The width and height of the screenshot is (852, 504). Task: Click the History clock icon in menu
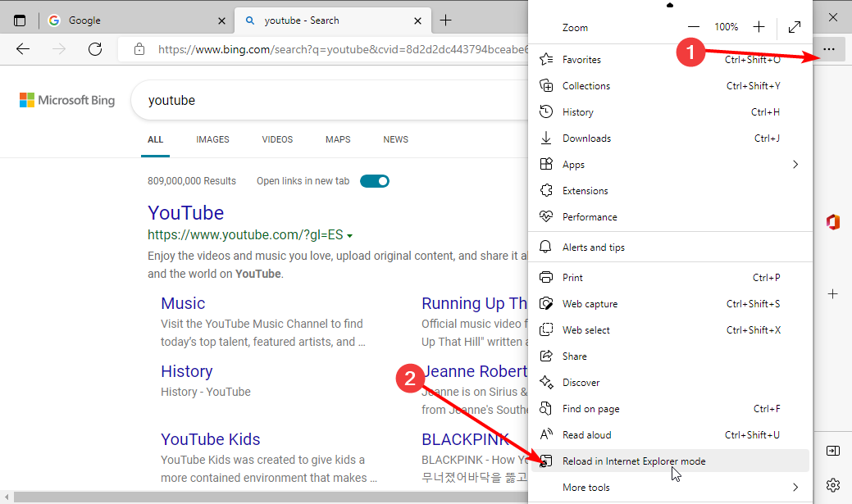pyautogui.click(x=546, y=112)
